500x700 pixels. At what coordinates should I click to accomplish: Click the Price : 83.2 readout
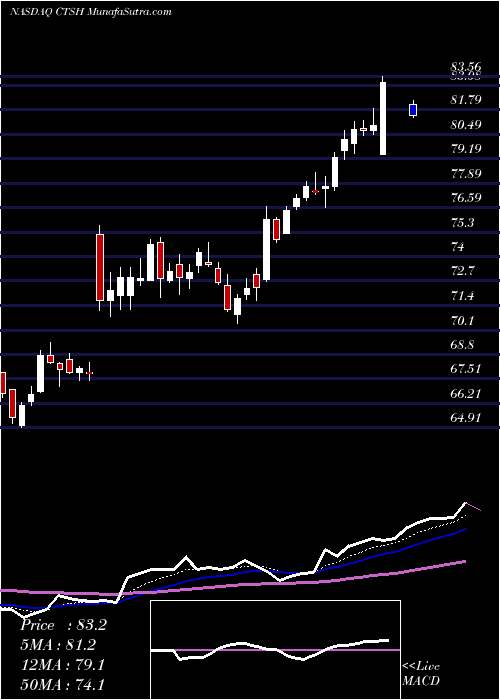click(x=63, y=625)
